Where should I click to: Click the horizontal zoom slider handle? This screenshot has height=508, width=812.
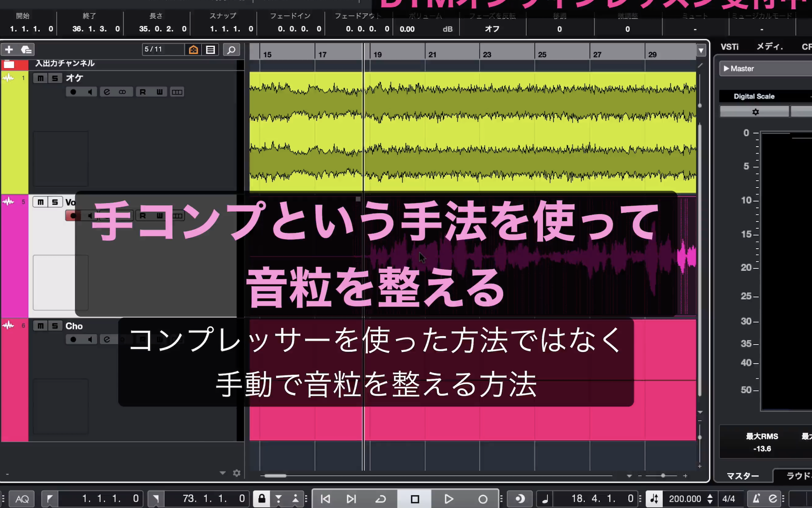click(x=663, y=475)
